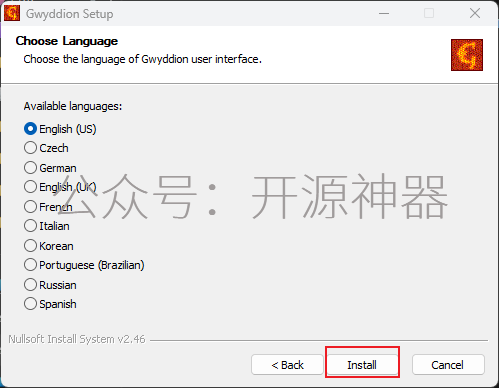Cancel the Gwyddion setup
499x388 pixels.
tap(448, 365)
